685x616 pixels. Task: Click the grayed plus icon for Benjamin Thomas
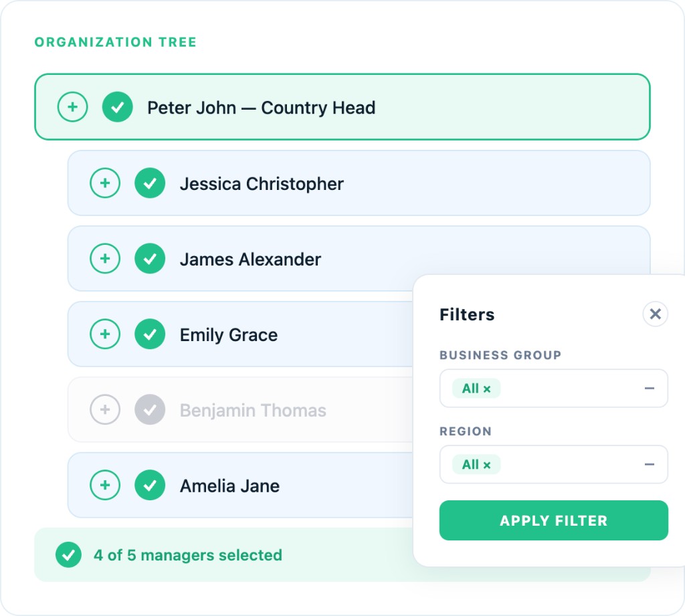coord(105,410)
